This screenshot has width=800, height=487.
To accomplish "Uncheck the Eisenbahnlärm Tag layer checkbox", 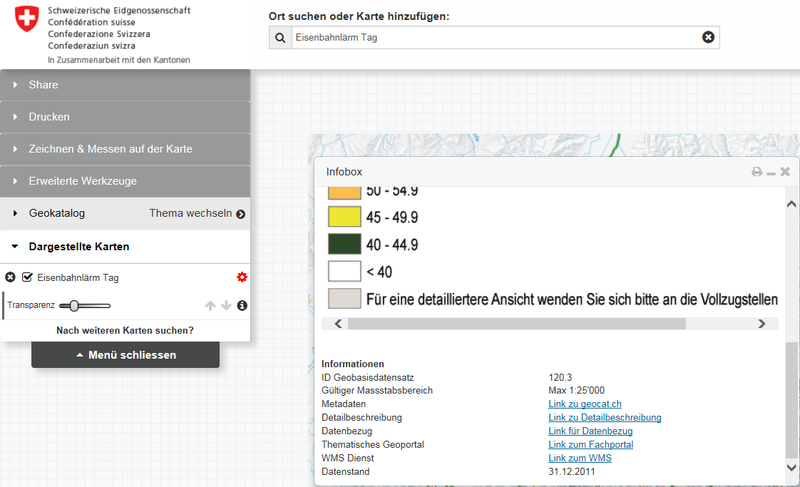I will pyautogui.click(x=28, y=277).
